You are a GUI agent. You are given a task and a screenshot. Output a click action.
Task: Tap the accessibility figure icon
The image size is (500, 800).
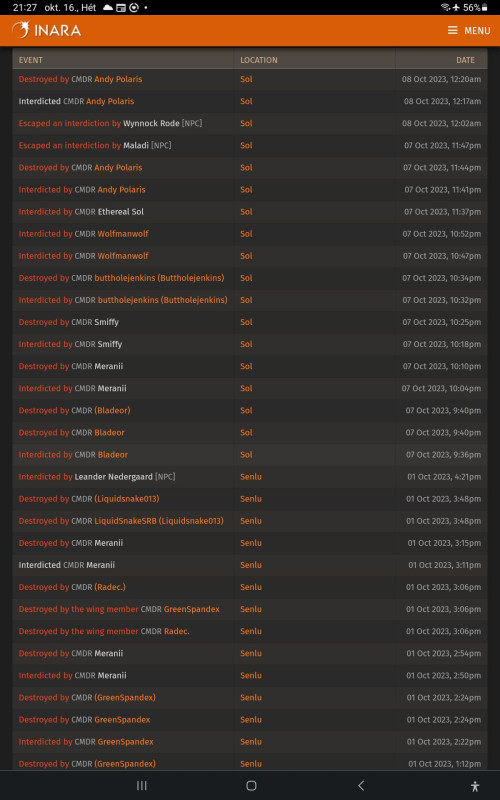[x=475, y=786]
